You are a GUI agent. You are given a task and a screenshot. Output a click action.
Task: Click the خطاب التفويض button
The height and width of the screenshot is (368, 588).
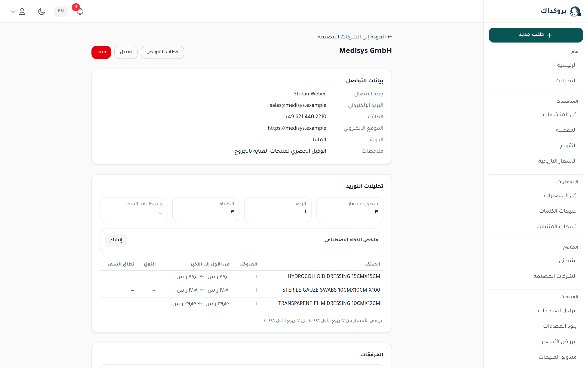click(x=163, y=52)
